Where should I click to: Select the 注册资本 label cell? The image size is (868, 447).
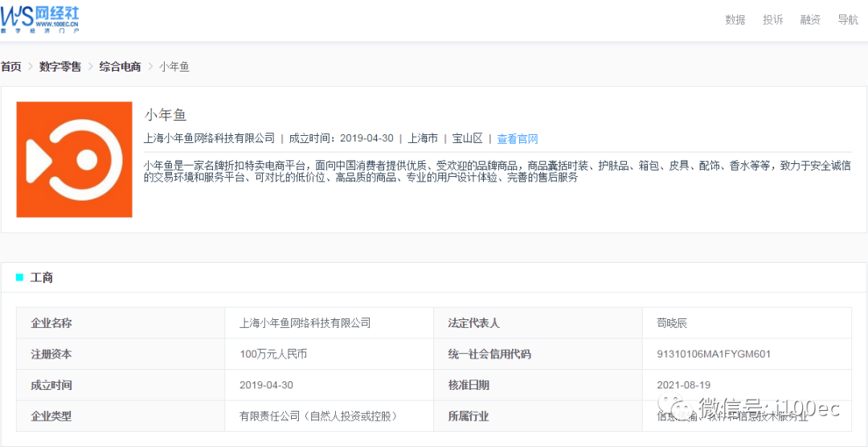(121, 354)
